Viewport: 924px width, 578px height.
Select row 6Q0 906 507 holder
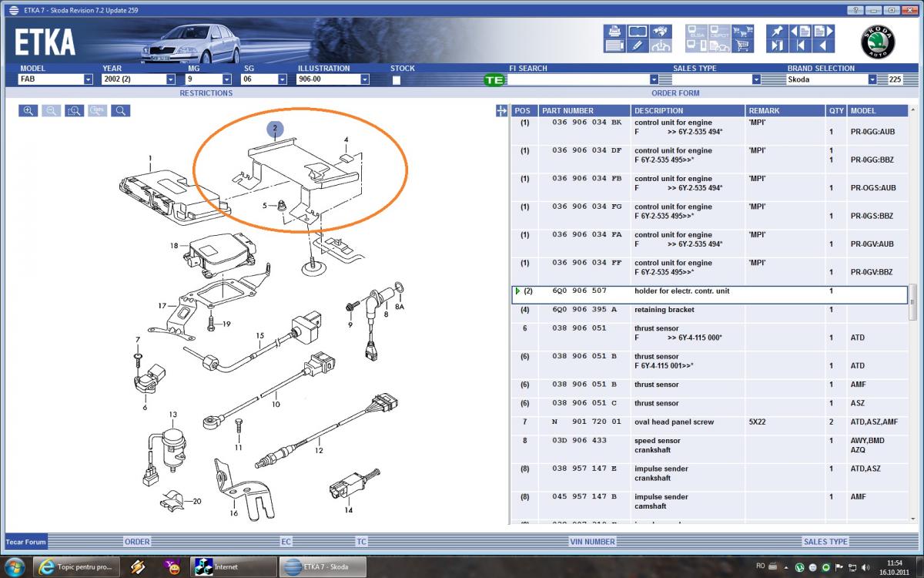pyautogui.click(x=709, y=294)
